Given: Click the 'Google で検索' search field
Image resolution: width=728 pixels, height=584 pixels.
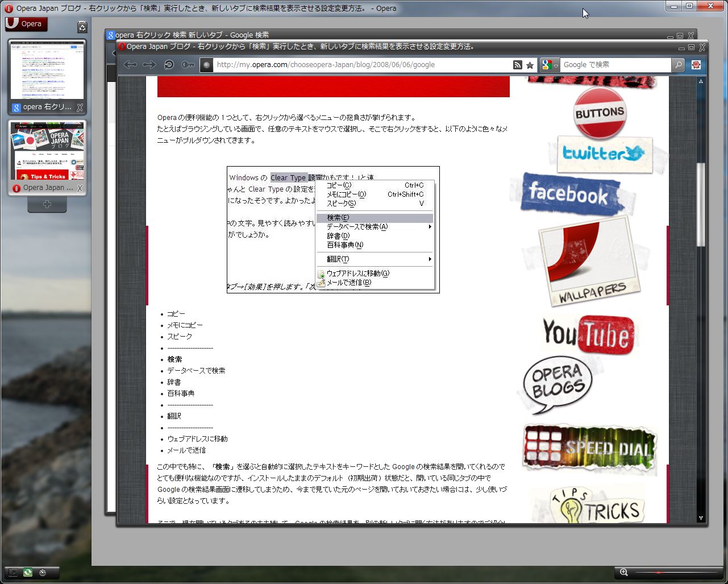Looking at the screenshot, I should coord(615,65).
